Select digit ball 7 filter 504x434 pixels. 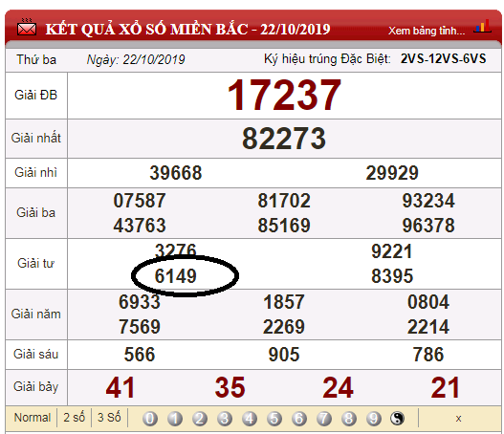pyautogui.click(x=324, y=419)
